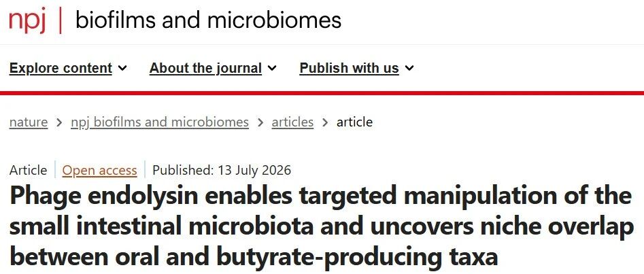
Task: Expand the Publish with us menu
Action: tap(356, 68)
